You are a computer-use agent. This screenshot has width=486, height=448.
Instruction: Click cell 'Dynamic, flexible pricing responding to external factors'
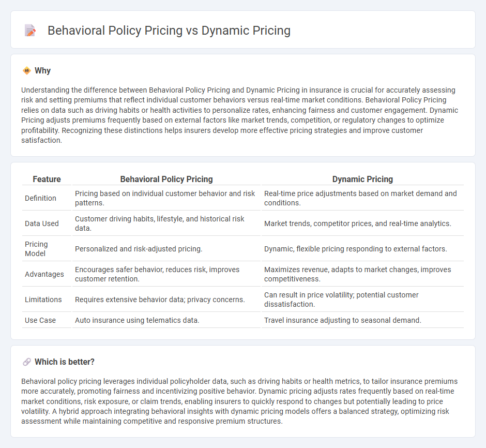tap(362, 249)
